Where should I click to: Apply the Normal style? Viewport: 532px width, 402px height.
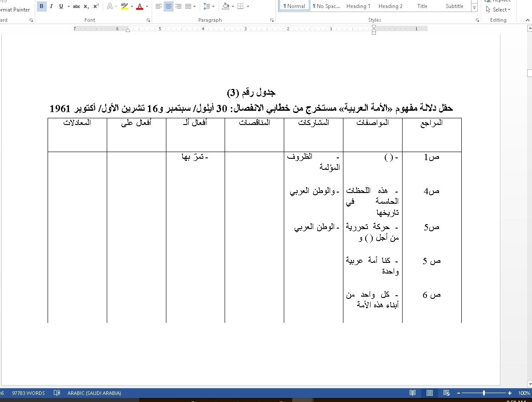[294, 6]
